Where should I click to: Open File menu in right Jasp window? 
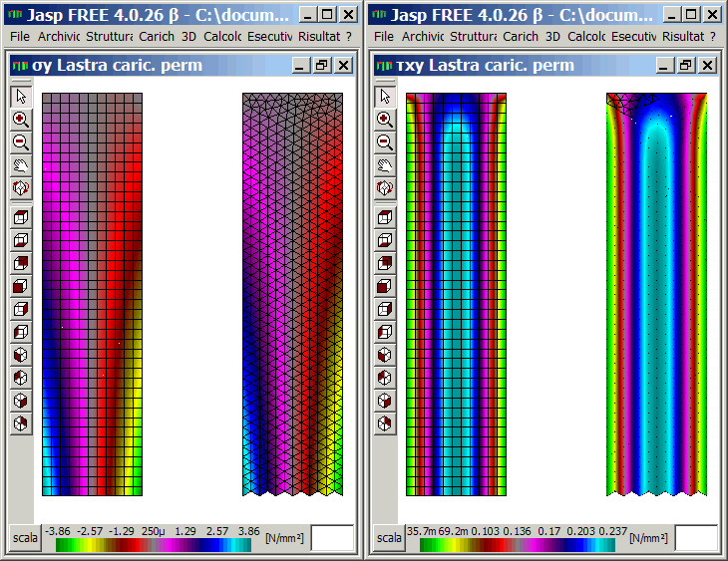384,36
